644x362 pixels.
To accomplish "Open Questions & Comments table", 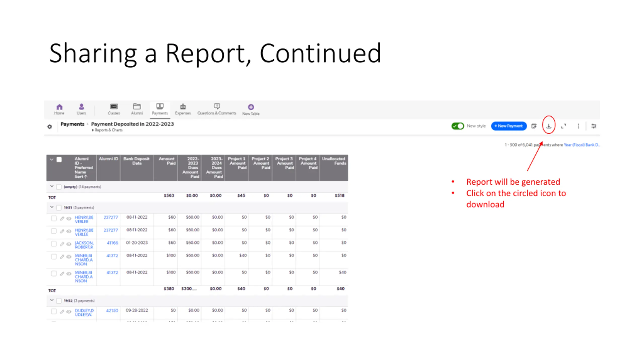I will (217, 109).
